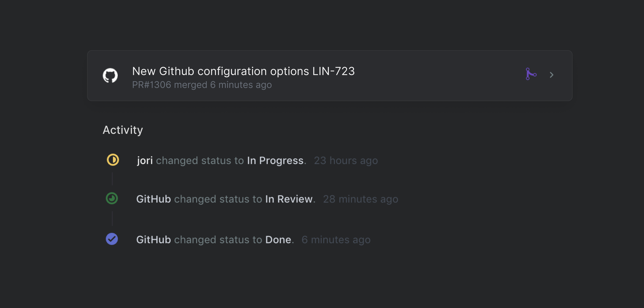Click the Done status label
This screenshot has width=644, height=308.
pyautogui.click(x=278, y=240)
